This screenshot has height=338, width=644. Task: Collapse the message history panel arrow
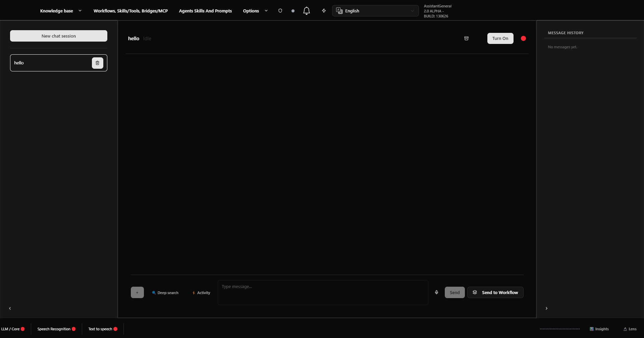pos(546,308)
